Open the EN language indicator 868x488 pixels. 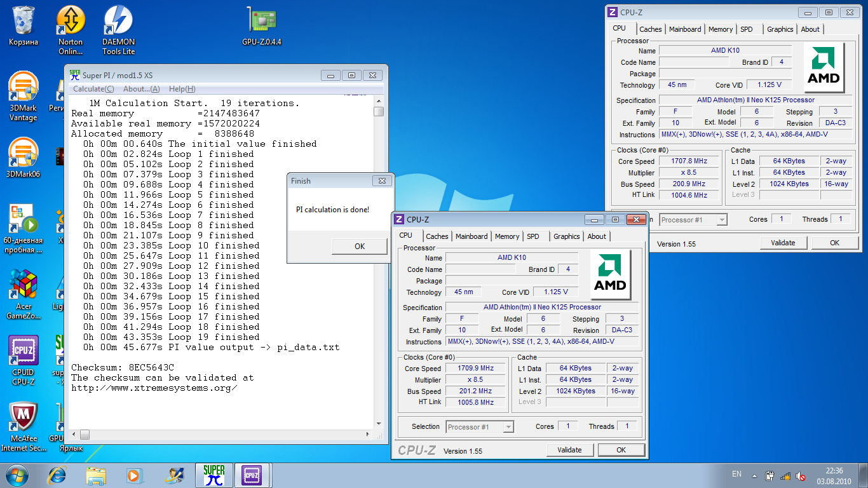click(x=736, y=474)
